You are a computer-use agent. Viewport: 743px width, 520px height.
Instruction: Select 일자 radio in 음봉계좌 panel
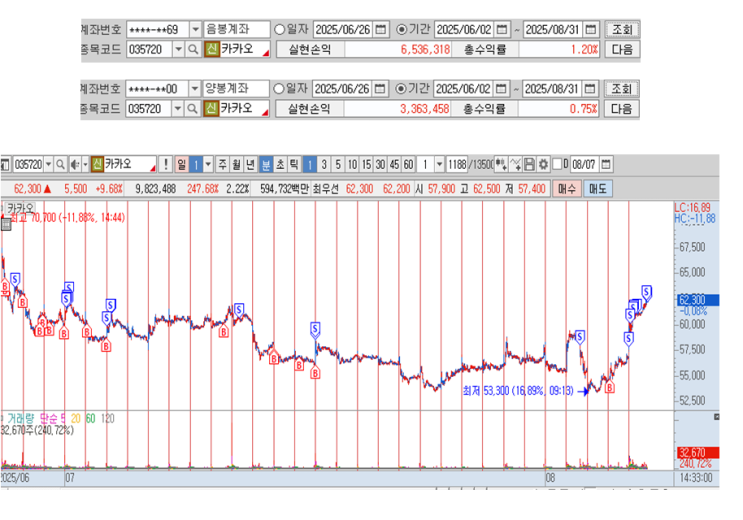(280, 29)
